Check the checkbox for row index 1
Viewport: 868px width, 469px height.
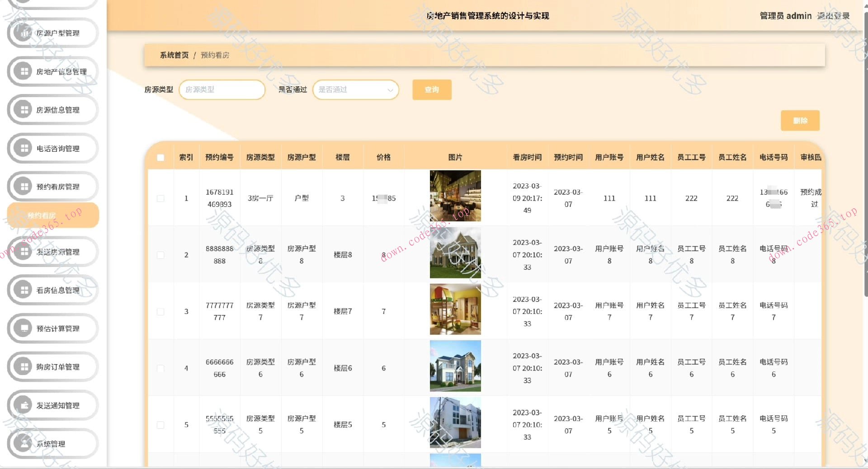click(160, 198)
